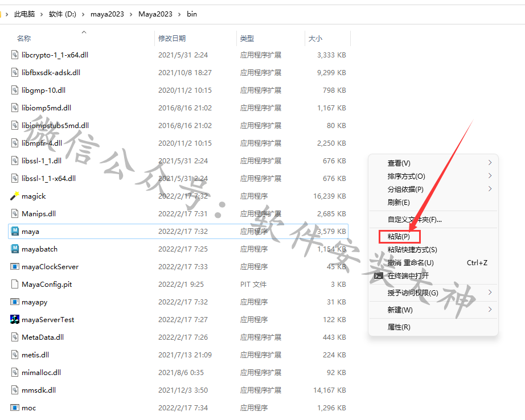Choose 粘贴(P) from context menu

point(399,237)
